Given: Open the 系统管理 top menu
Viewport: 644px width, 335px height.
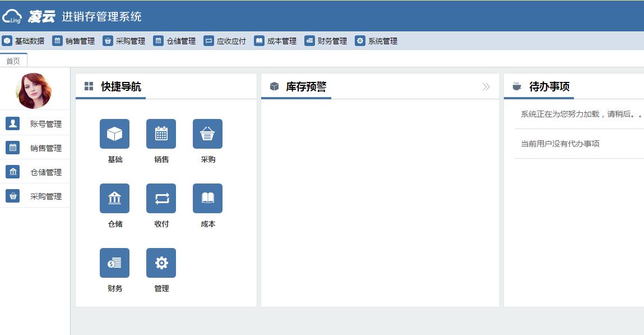Looking at the screenshot, I should [377, 41].
